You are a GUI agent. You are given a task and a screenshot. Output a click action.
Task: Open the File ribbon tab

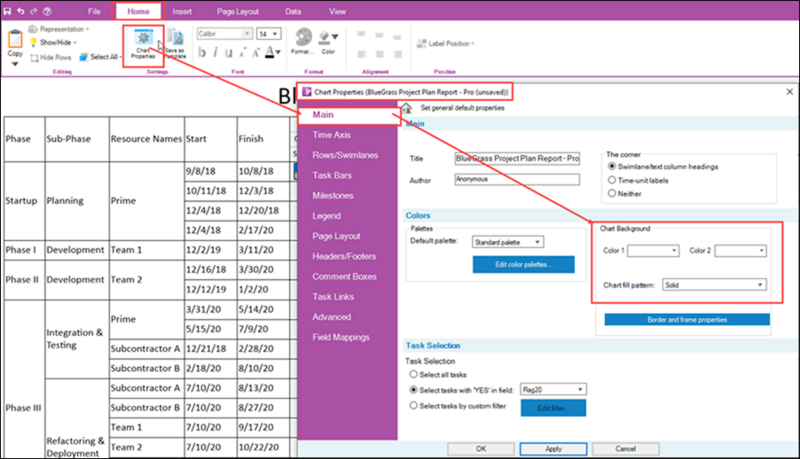94,11
